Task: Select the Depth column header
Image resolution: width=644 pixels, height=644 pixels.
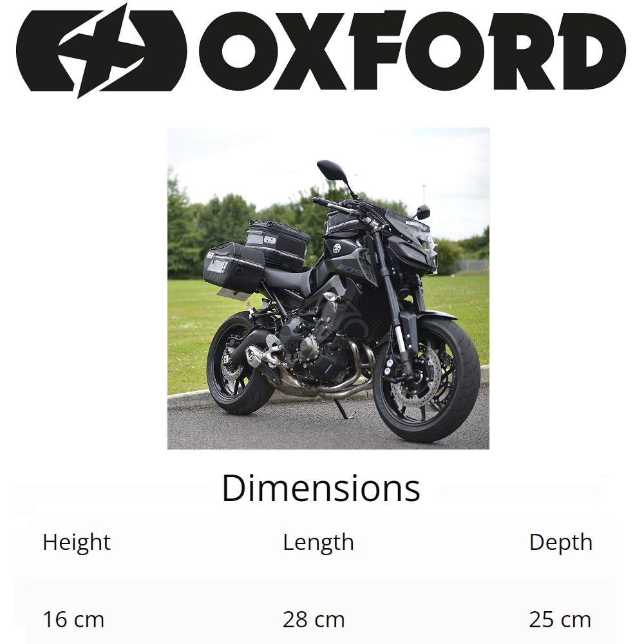Action: [x=561, y=542]
